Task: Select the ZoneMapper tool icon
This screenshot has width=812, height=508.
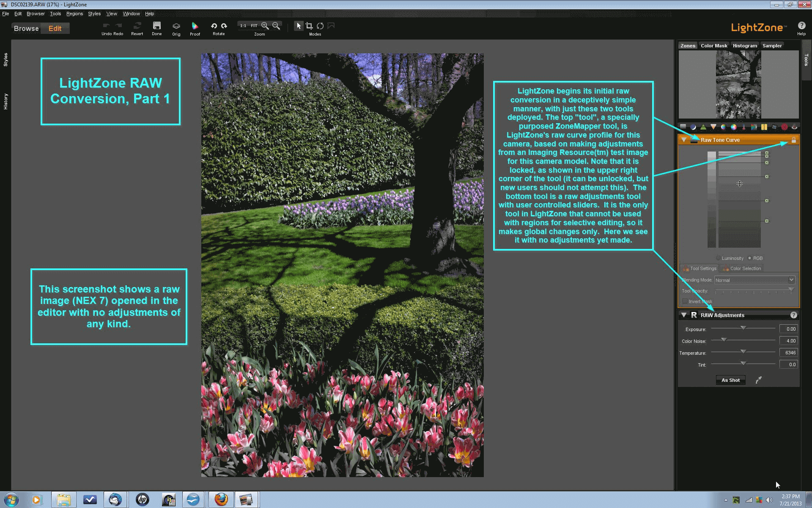Action: [x=683, y=127]
